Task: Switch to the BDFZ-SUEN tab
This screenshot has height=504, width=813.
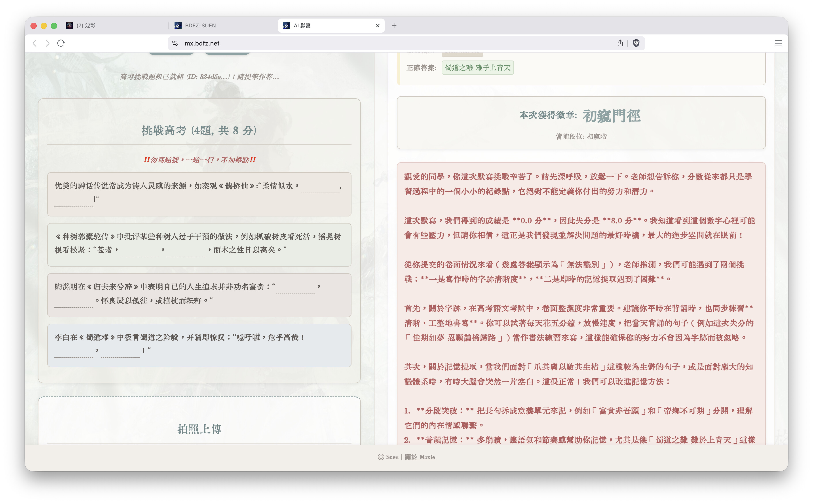Action: pos(200,26)
